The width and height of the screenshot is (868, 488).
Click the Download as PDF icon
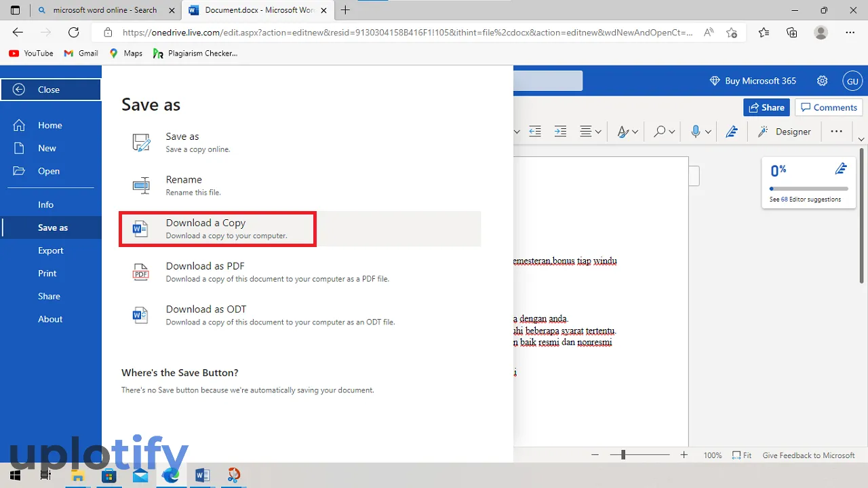140,271
